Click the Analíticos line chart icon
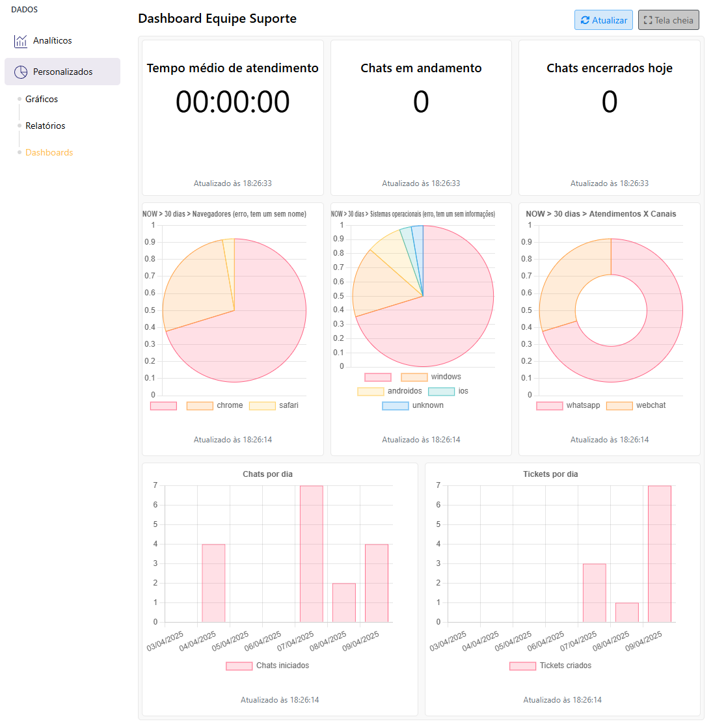This screenshot has height=728, width=713. click(20, 40)
